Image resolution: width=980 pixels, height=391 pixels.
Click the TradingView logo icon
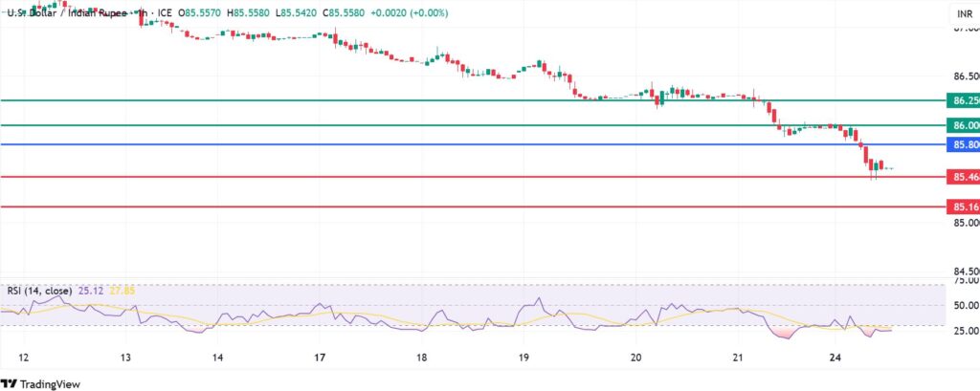click(13, 382)
